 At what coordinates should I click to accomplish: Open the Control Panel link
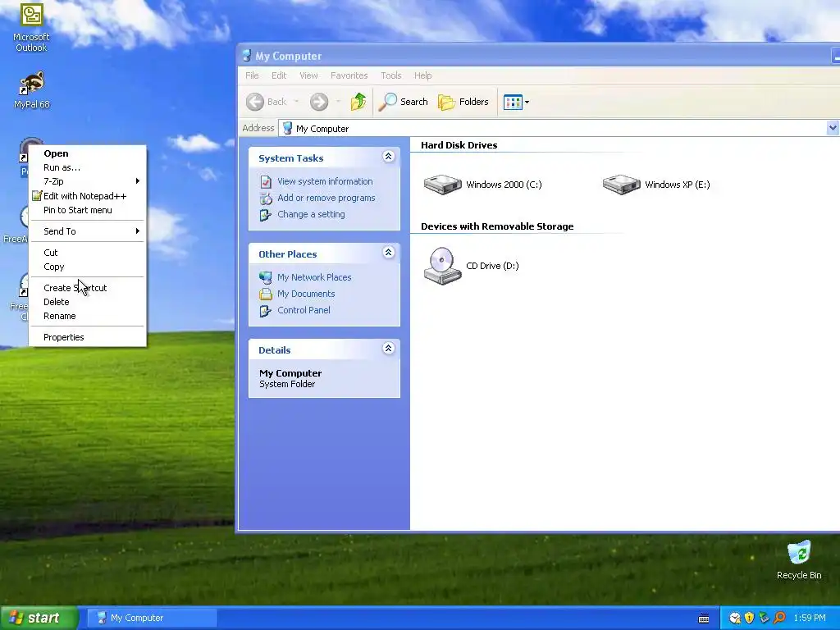tap(304, 310)
